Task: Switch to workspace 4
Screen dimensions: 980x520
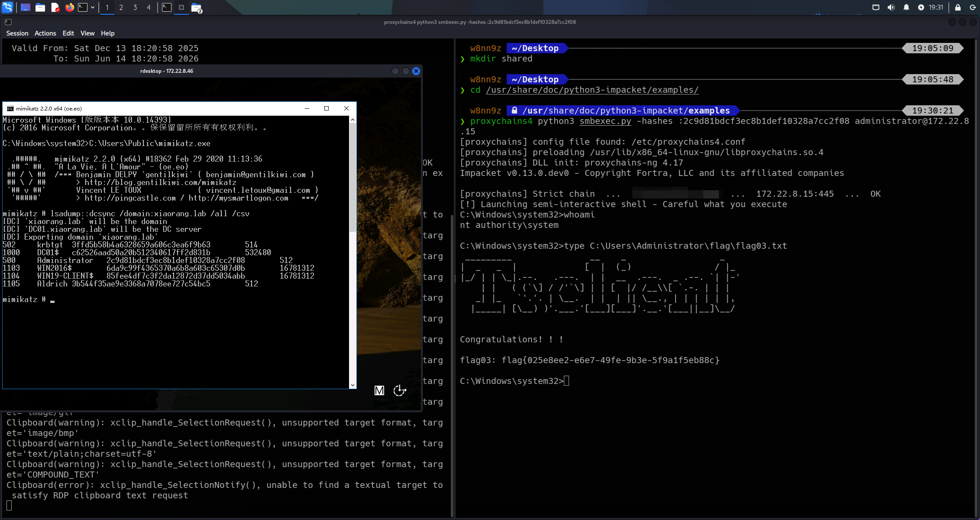Action: point(149,7)
